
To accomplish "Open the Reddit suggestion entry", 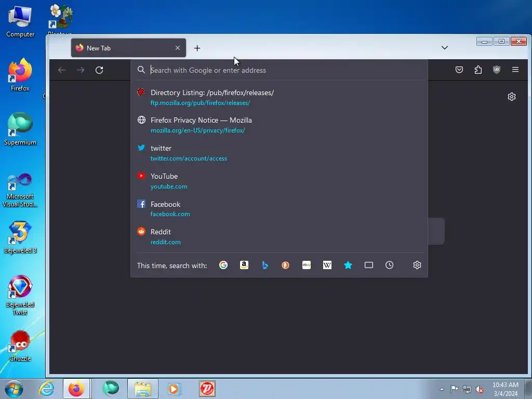I will coord(279,236).
